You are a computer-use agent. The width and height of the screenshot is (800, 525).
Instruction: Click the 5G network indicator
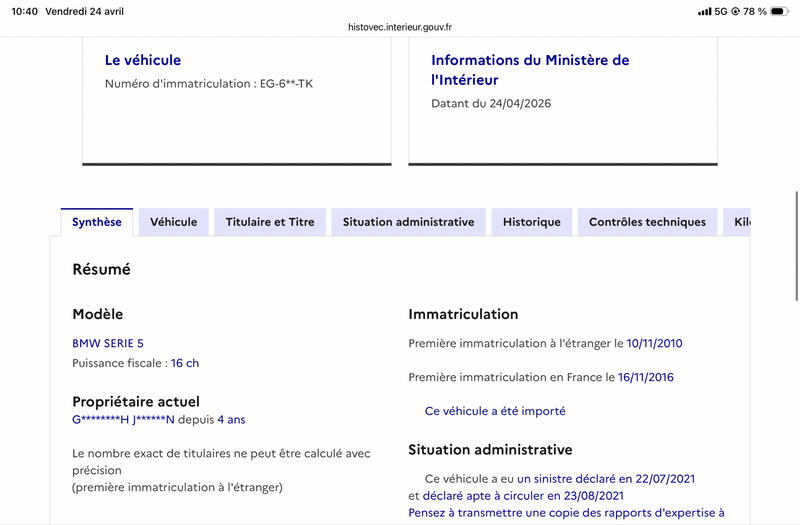[720, 11]
